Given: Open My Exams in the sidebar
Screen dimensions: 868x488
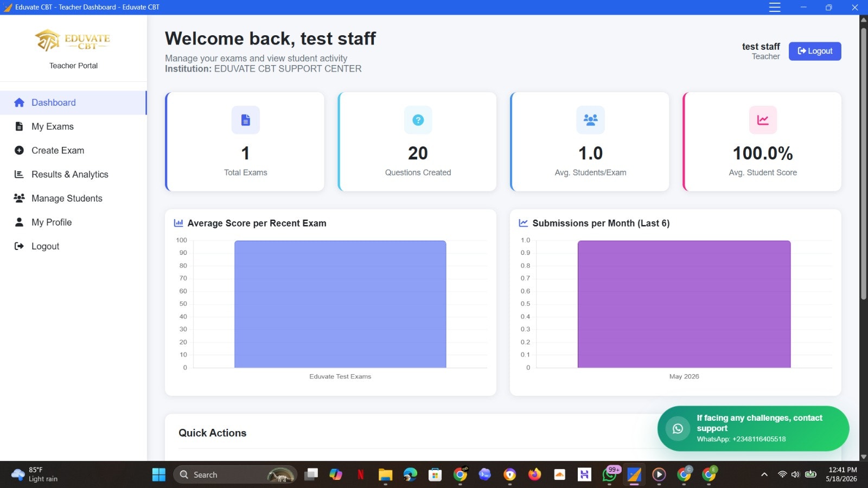Looking at the screenshot, I should [73, 126].
